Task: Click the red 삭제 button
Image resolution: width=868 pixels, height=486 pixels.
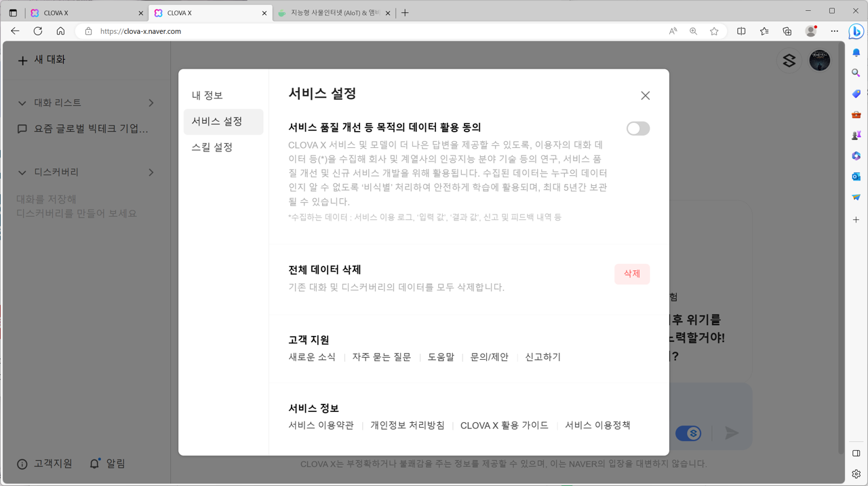Action: tap(632, 274)
